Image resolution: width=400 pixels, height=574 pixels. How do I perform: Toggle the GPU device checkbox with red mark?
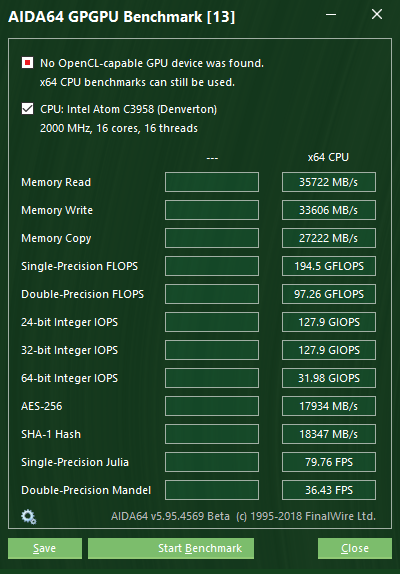27,63
